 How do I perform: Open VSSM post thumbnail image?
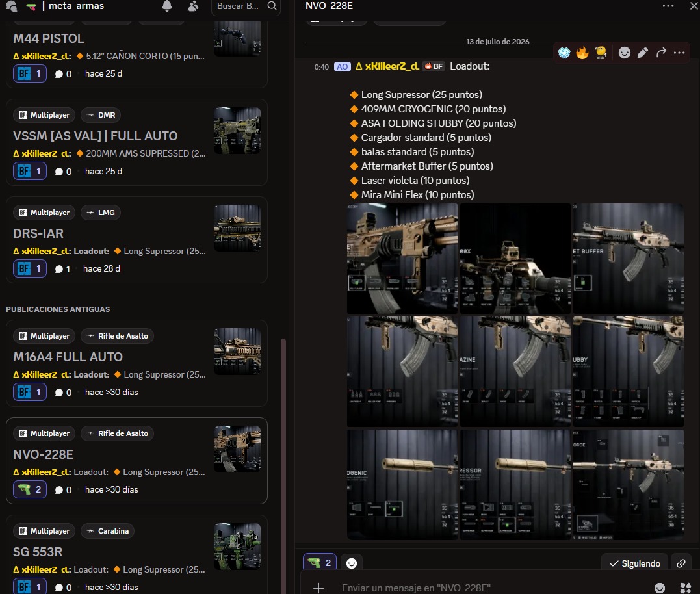[x=237, y=131]
